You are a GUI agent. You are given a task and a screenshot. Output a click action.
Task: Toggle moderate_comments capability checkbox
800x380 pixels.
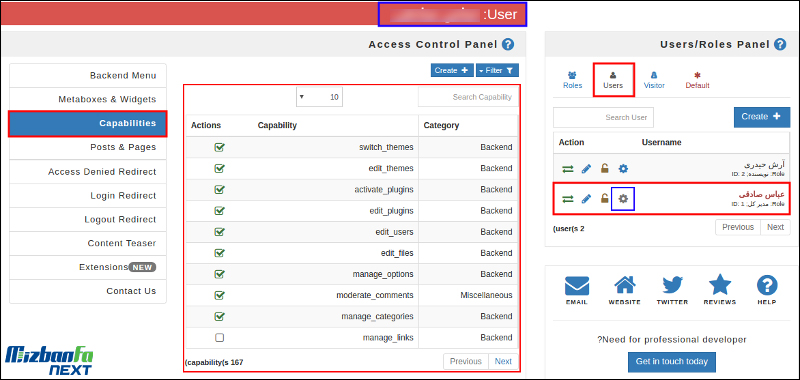click(219, 295)
